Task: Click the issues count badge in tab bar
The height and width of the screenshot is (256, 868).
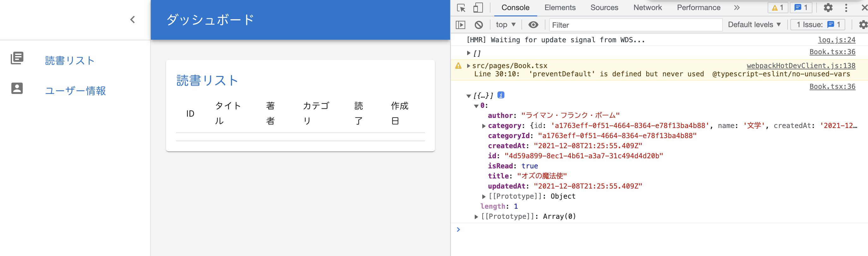Action: coord(800,7)
